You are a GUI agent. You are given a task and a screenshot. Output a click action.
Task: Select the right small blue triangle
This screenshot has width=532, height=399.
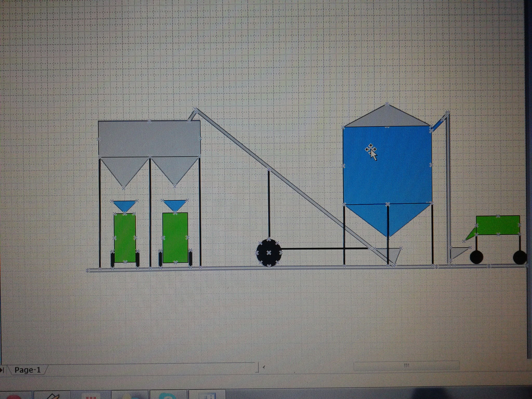[175, 204]
